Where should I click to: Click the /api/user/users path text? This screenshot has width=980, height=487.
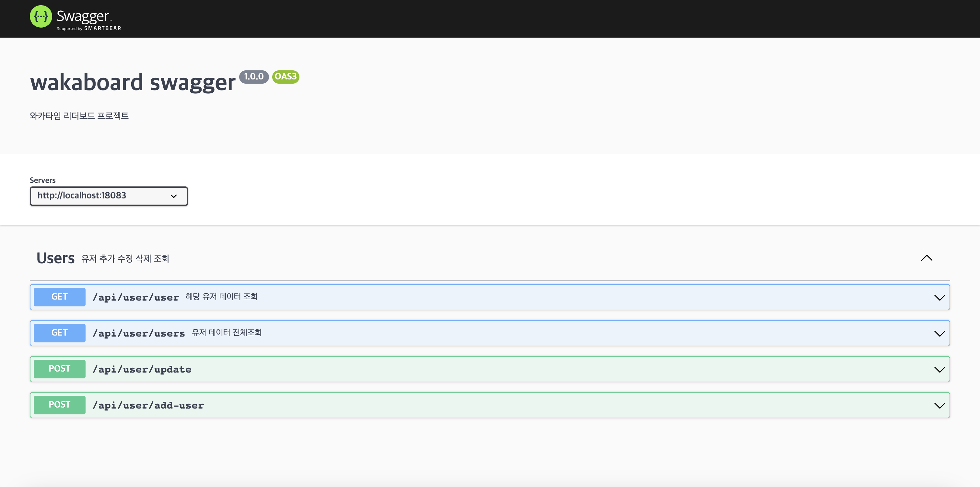tap(139, 334)
